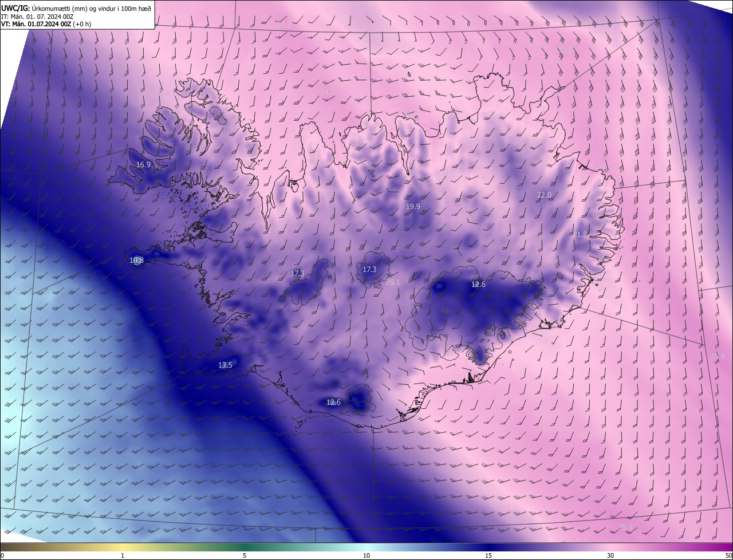Click the 12.6 value inside Vatnajökull glacier outline
This screenshot has height=560, width=733.
click(478, 284)
